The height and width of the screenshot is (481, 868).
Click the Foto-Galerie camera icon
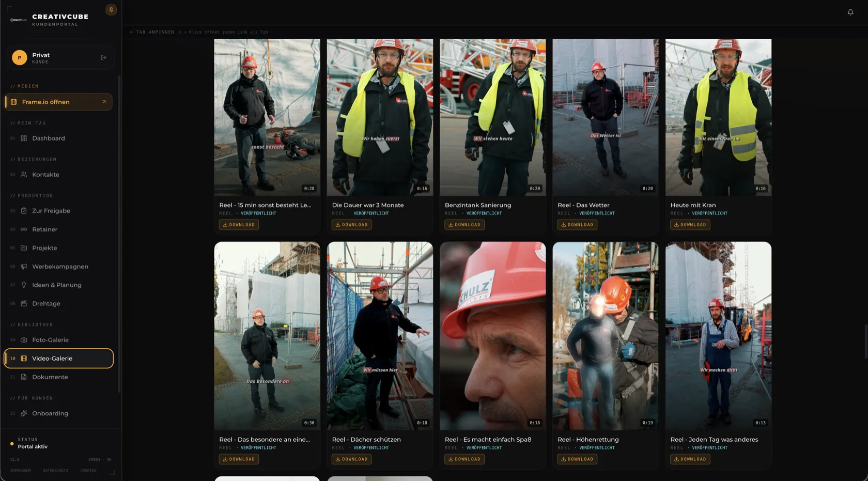[24, 340]
